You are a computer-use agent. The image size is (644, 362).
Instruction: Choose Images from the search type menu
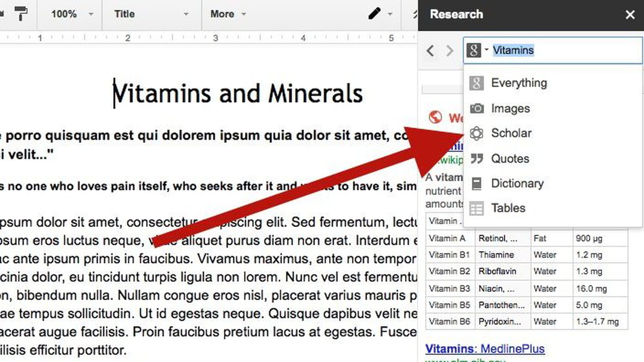click(x=553, y=108)
